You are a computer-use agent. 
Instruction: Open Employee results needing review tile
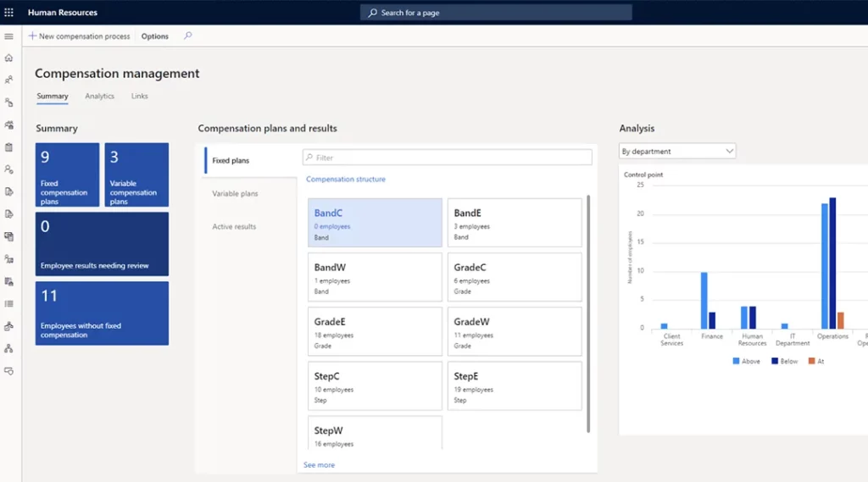[102, 244]
